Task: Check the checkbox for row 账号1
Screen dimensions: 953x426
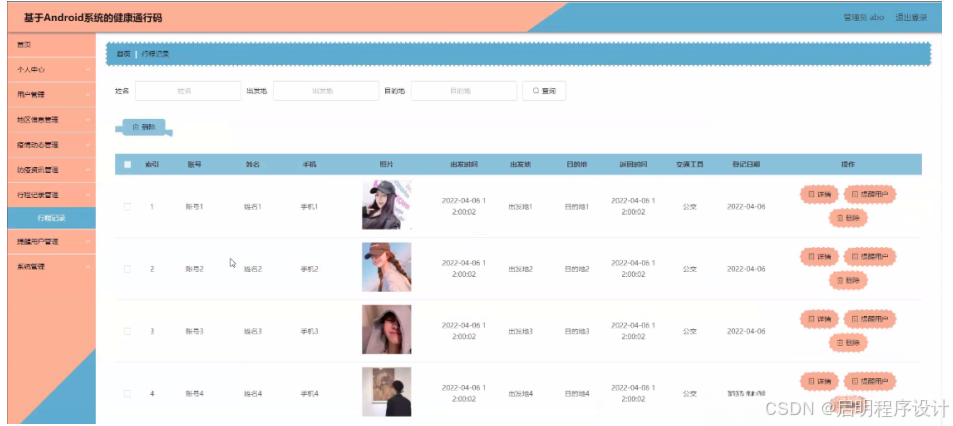Action: point(128,207)
